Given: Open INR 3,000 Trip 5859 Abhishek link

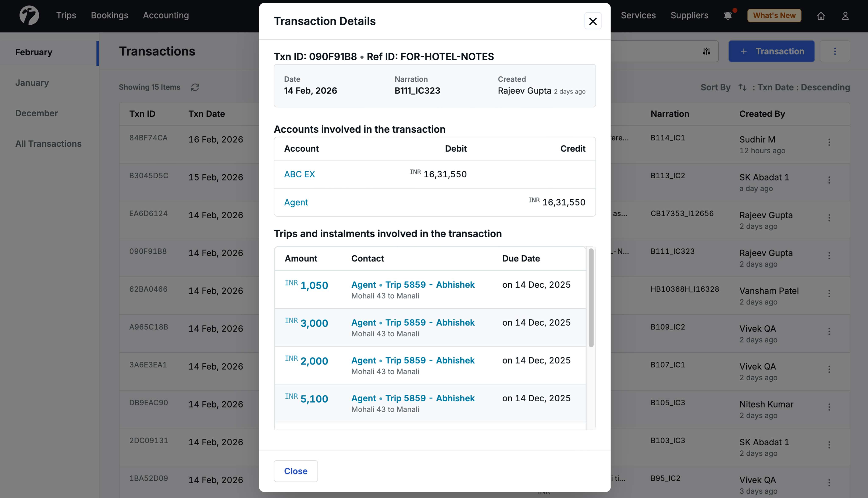Looking at the screenshot, I should point(430,323).
